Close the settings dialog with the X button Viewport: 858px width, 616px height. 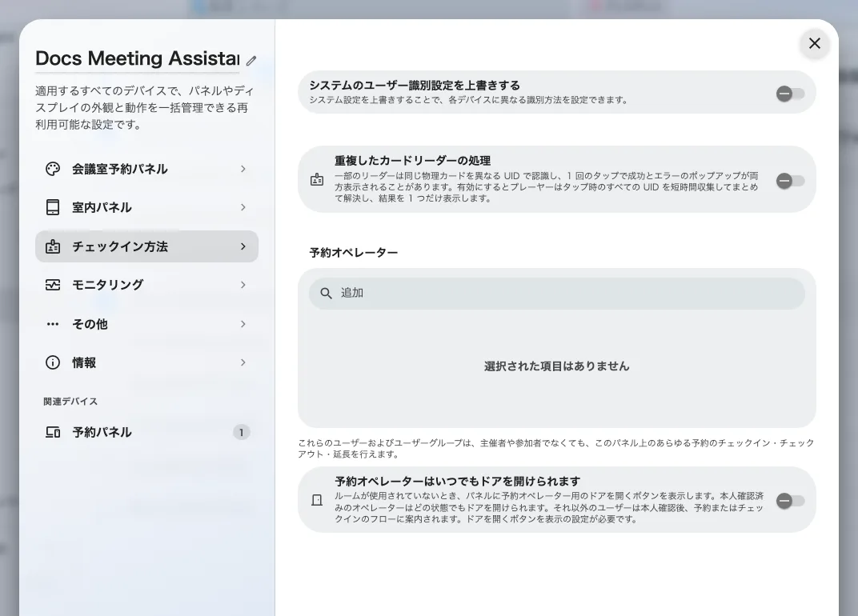point(814,43)
